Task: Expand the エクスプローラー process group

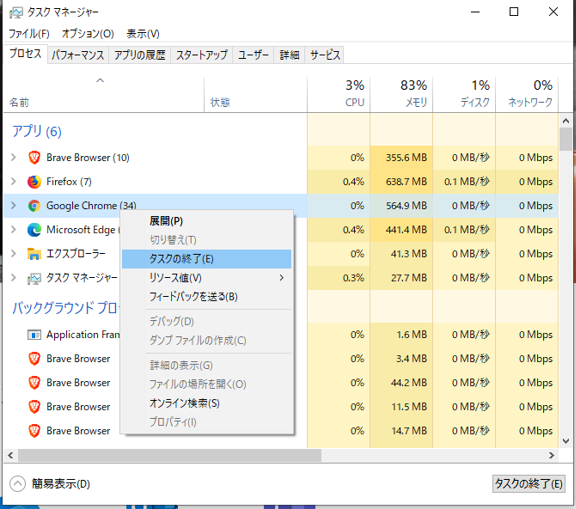Action: 14,253
